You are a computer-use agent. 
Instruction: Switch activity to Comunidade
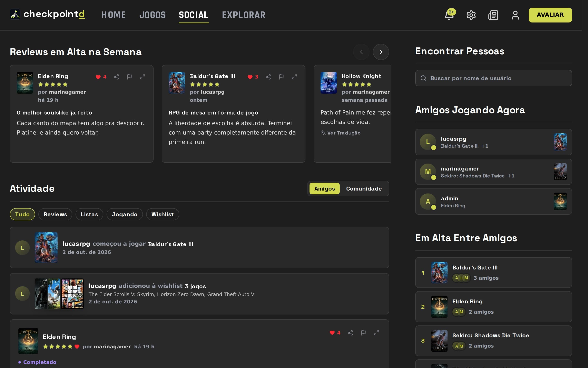364,189
